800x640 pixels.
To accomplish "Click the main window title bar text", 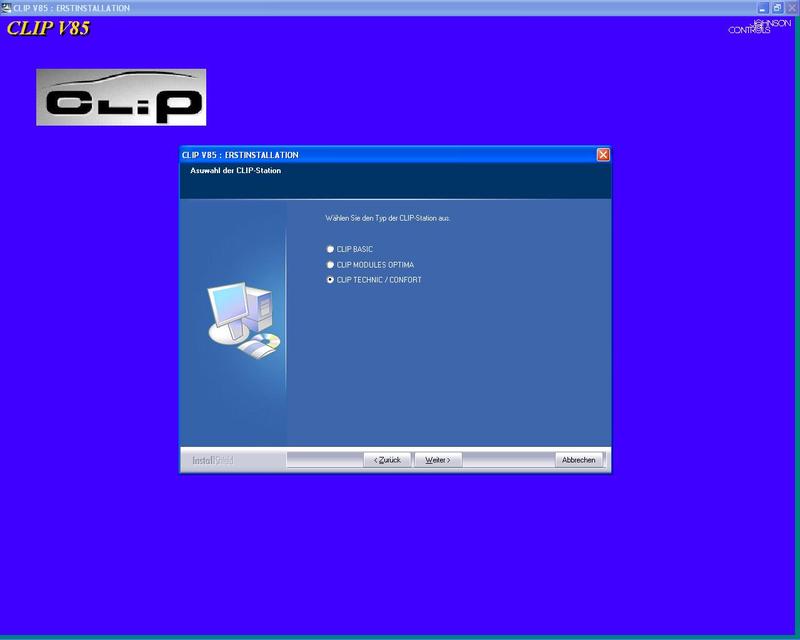I will click(x=71, y=7).
